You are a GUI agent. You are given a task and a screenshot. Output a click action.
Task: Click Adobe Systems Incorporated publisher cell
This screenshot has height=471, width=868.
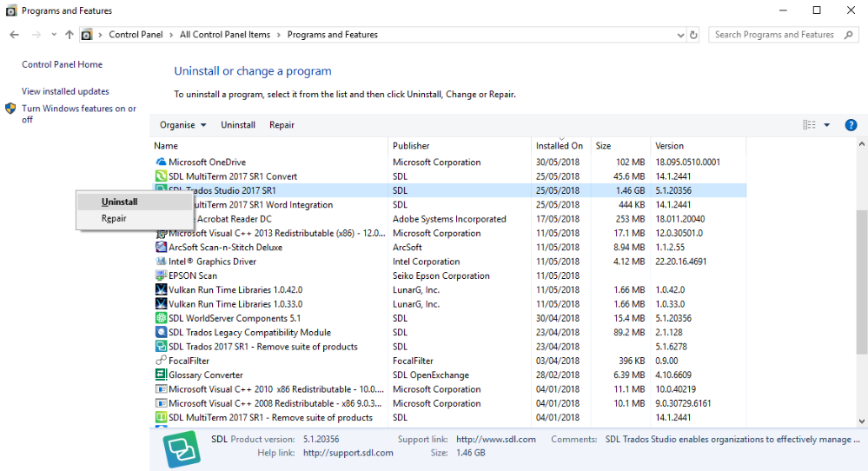pos(449,219)
